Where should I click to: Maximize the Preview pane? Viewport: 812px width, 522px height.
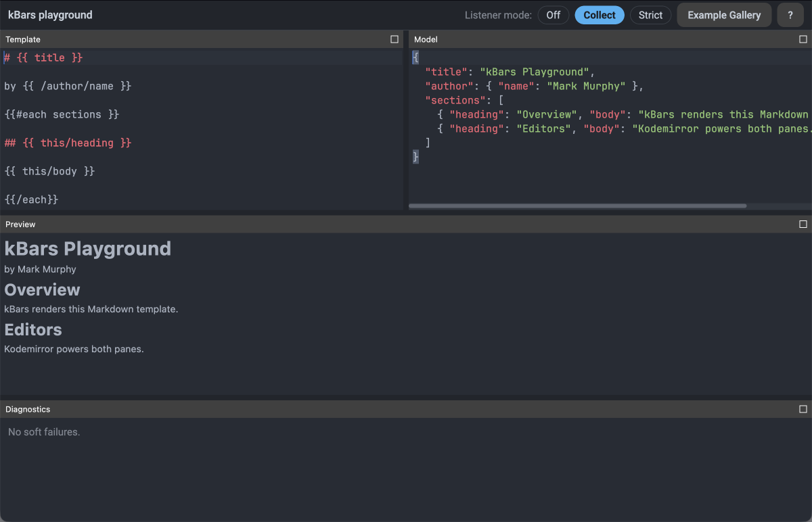803,224
